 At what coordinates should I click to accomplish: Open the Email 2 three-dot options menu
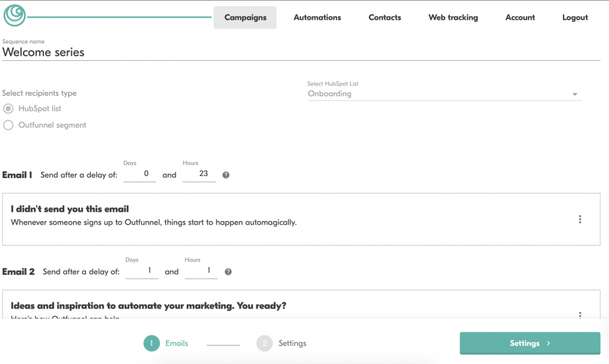click(580, 315)
